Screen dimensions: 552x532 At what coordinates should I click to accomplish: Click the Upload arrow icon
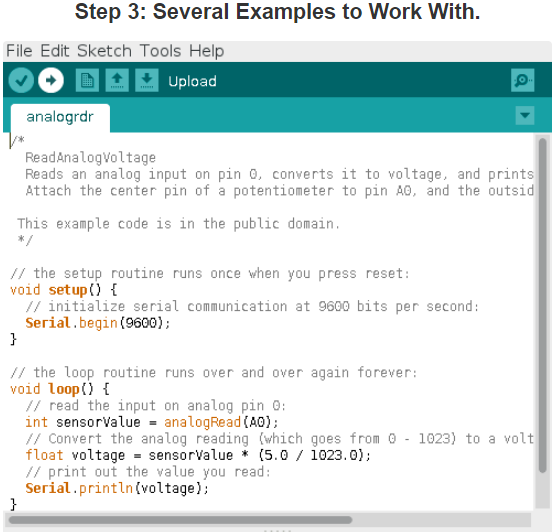(51, 80)
